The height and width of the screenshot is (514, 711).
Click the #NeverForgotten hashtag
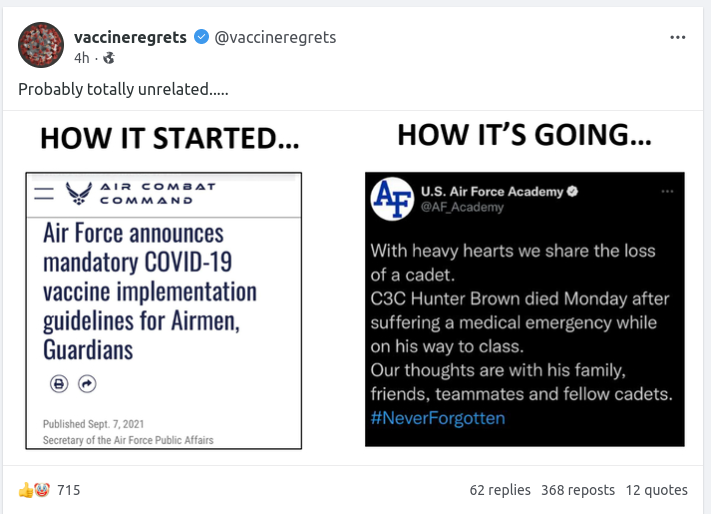tap(437, 417)
